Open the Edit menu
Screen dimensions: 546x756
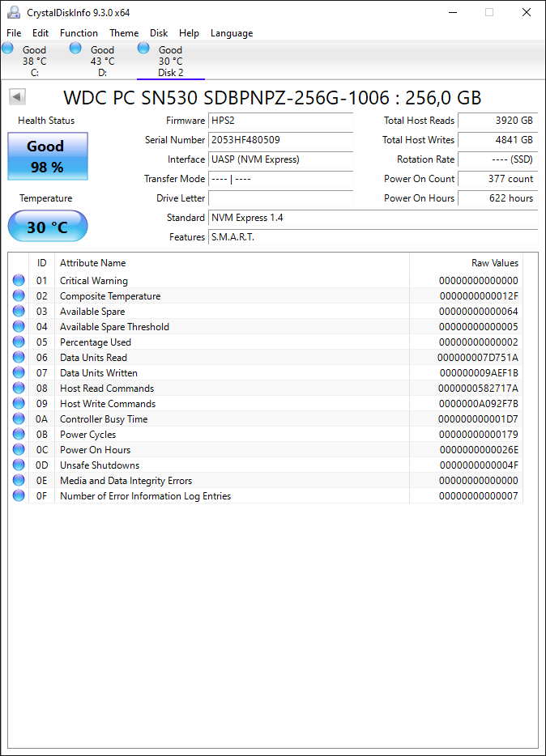[x=41, y=33]
